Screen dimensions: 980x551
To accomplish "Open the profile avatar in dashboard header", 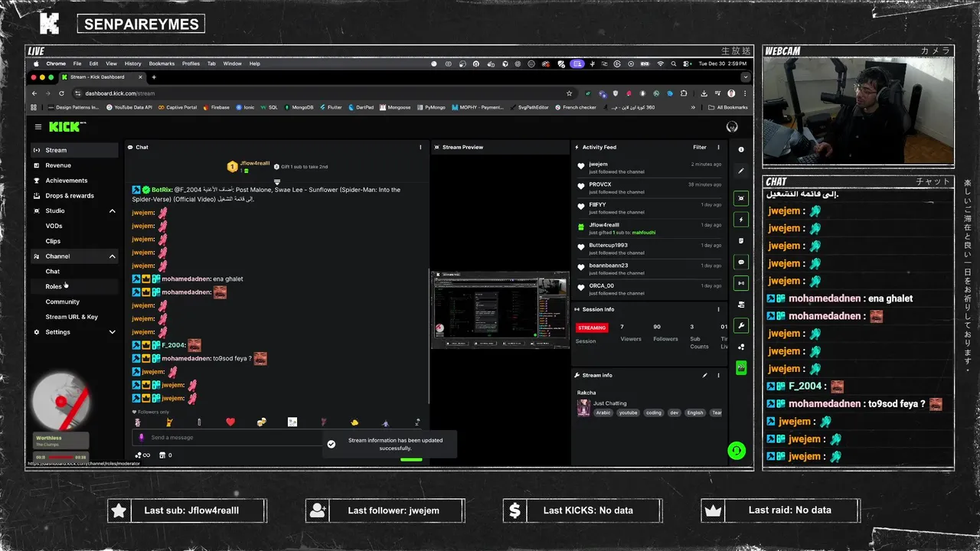I will (732, 127).
